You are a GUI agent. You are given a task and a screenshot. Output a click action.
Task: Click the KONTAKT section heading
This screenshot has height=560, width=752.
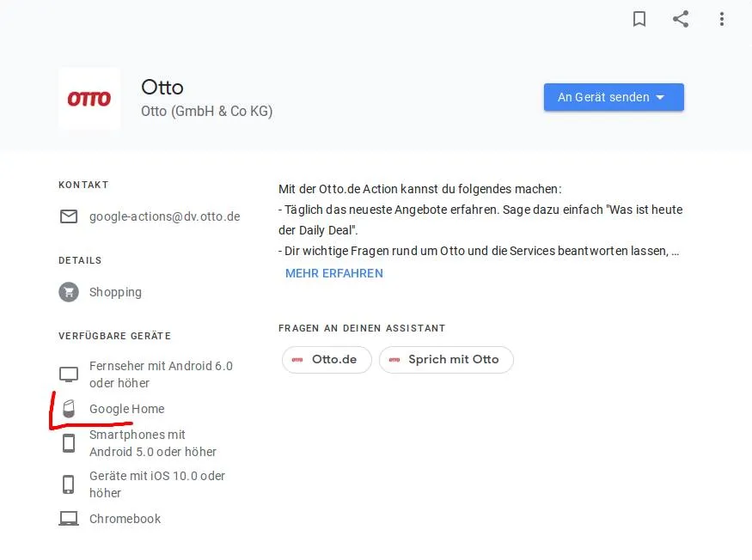(83, 185)
